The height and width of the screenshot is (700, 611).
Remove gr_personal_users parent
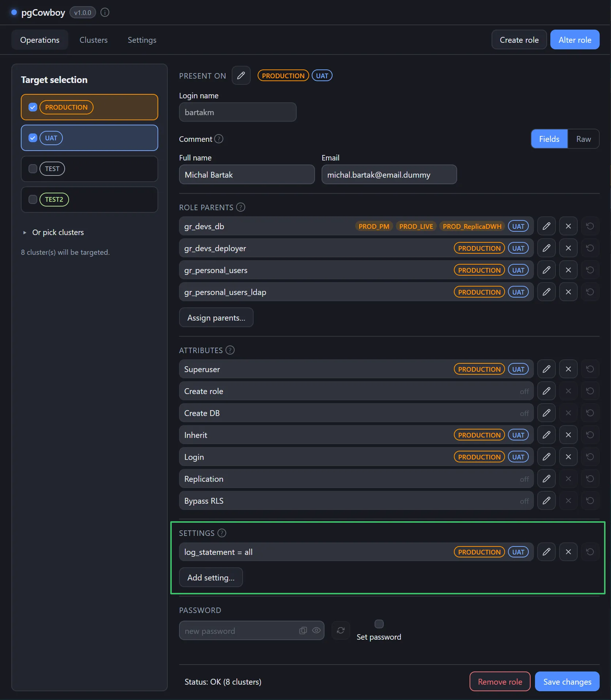point(568,270)
